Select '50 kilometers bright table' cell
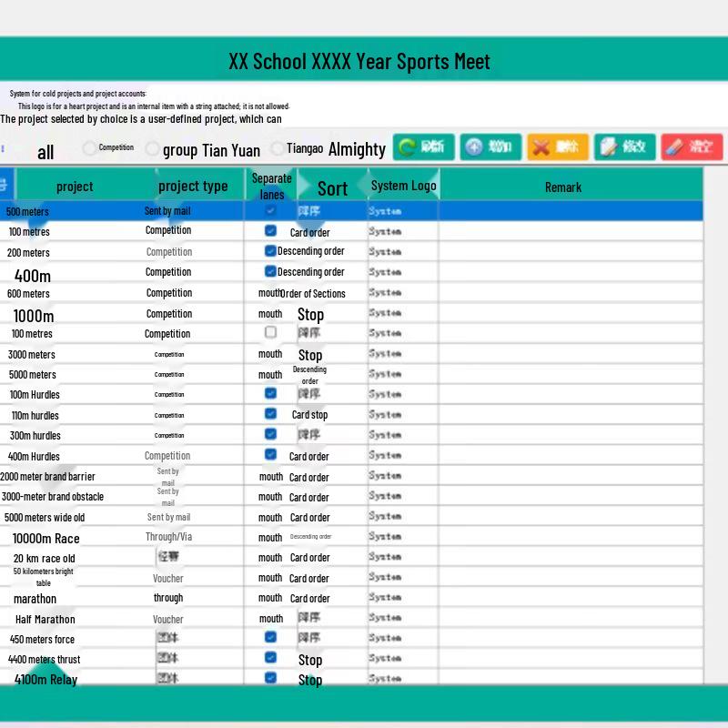 (x=43, y=577)
